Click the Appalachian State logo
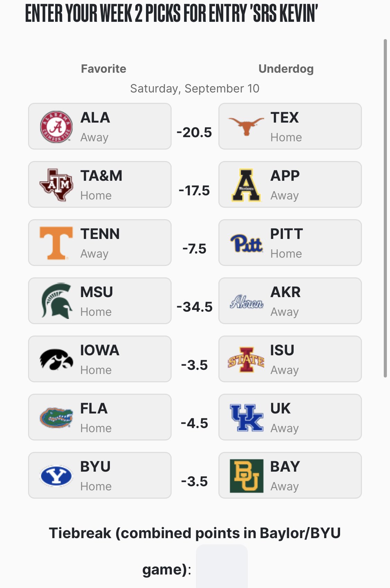The image size is (390, 588). click(x=246, y=185)
